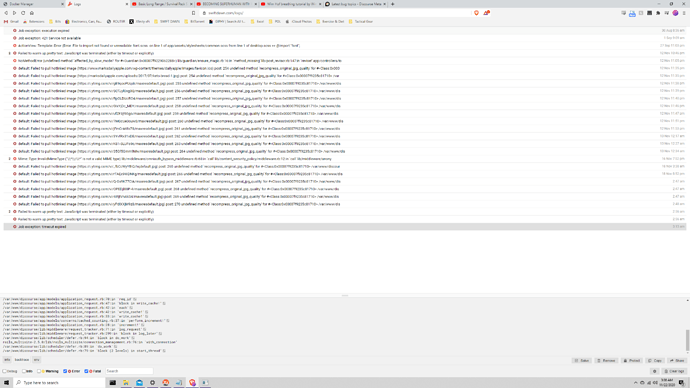The height and width of the screenshot is (388, 690).
Task: Click the taskbar 'Type here to search' box
Action: point(59,383)
